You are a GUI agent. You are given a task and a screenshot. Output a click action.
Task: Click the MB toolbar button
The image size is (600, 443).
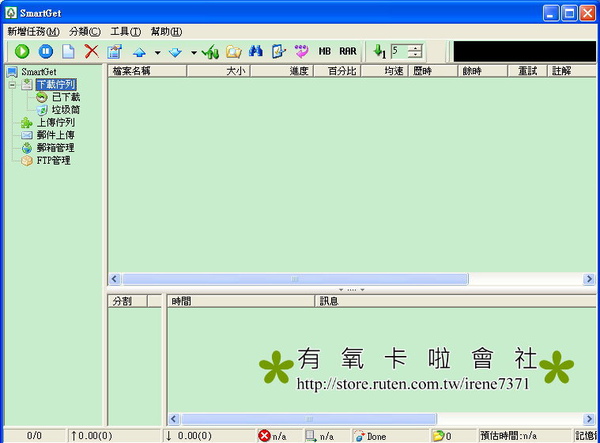[324, 51]
